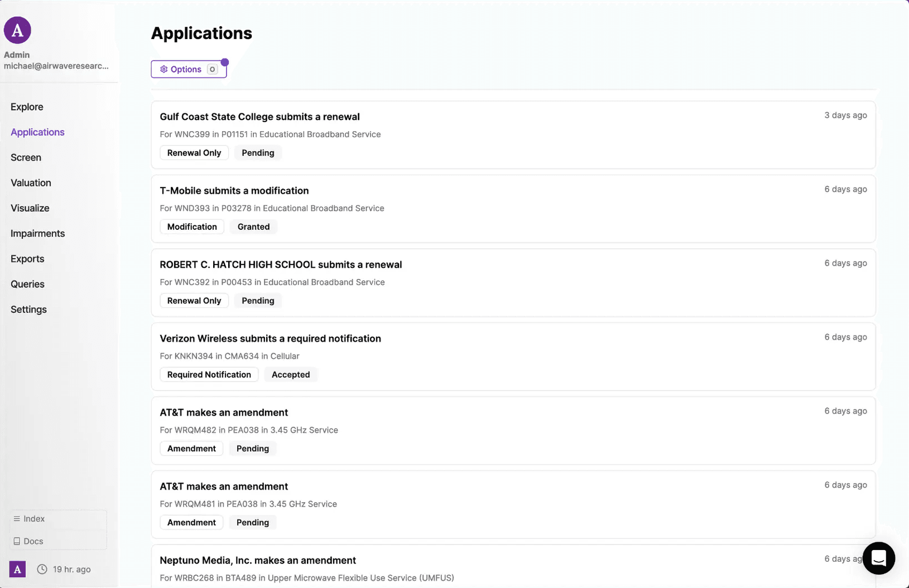This screenshot has width=909, height=588.
Task: Click the purple Admin avatar icon
Action: pos(17,30)
